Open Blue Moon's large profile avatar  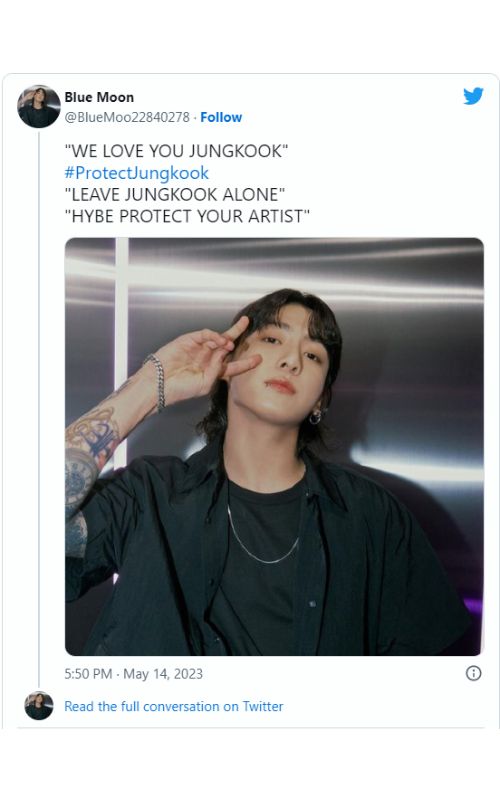(39, 106)
